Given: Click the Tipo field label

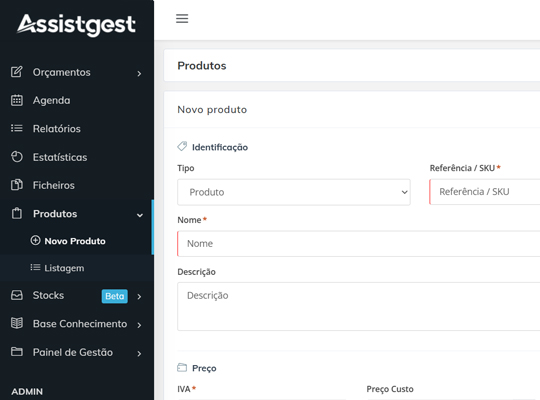Looking at the screenshot, I should [x=186, y=168].
